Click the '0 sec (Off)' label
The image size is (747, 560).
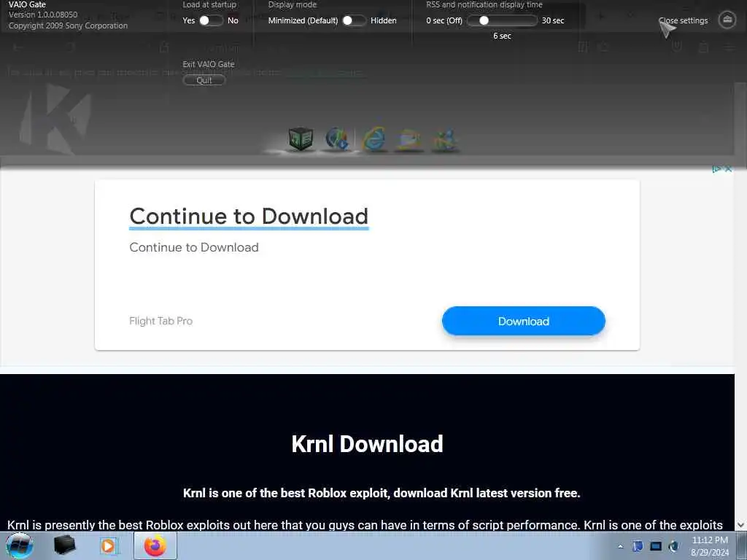click(444, 20)
